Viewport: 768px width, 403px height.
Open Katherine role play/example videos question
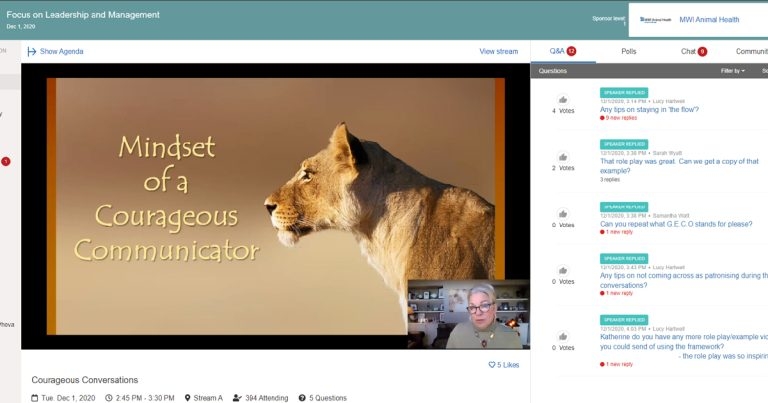[x=684, y=346]
